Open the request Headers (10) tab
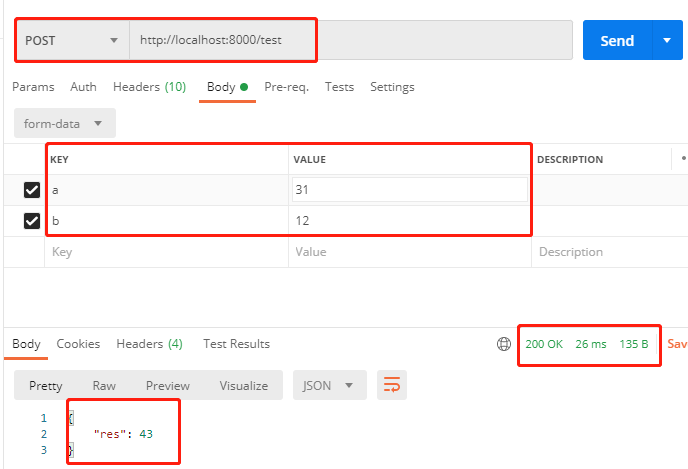This screenshot has width=688, height=469. pyautogui.click(x=150, y=87)
